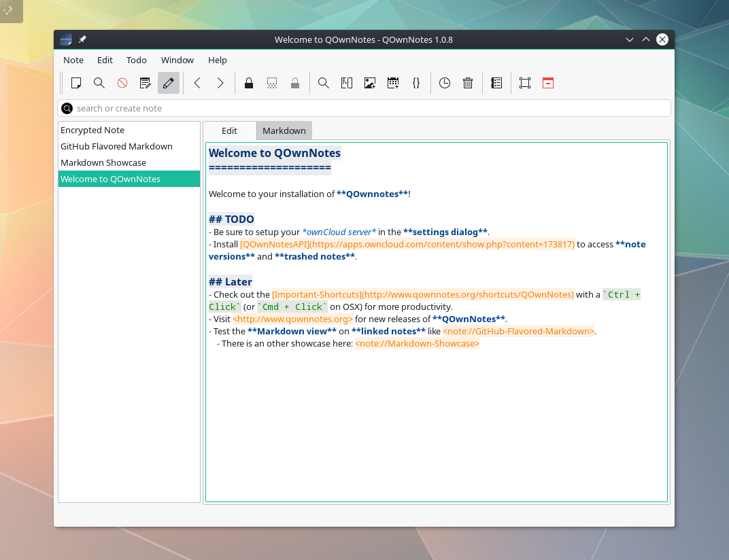
Task: Show trashed notes with the trash can icon
Action: tap(468, 83)
